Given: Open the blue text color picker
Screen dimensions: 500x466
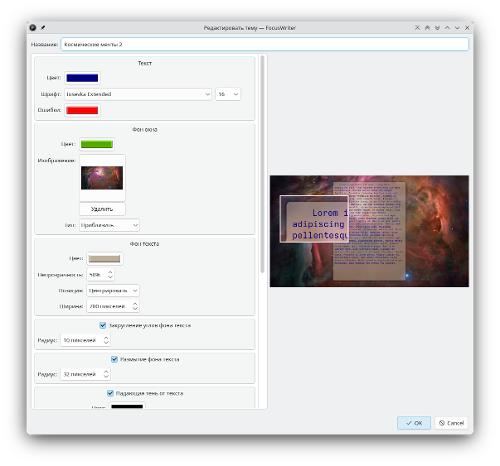Looking at the screenshot, I should point(82,78).
